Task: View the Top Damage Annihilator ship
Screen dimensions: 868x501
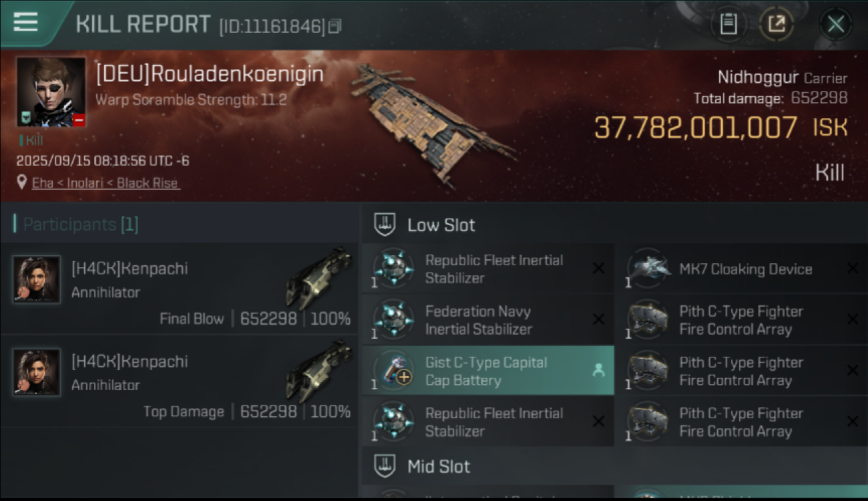Action: 318,371
